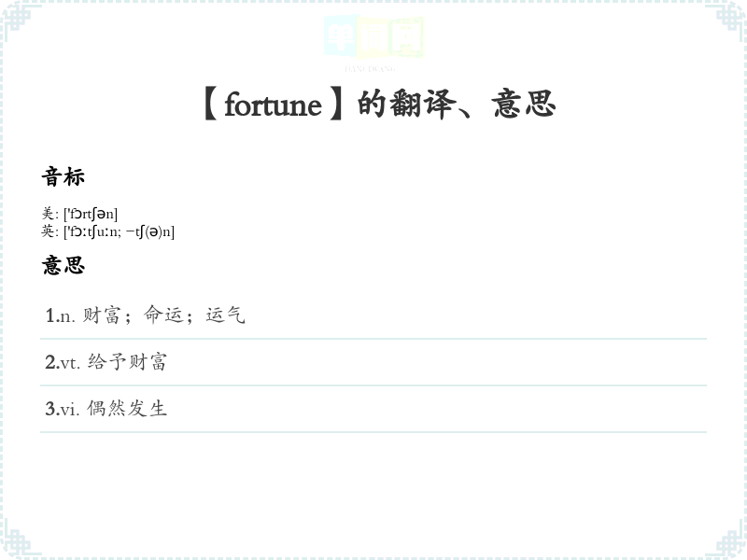747x560 pixels.
Task: Click the bold number "3." of the third definition
Action: 51,410
